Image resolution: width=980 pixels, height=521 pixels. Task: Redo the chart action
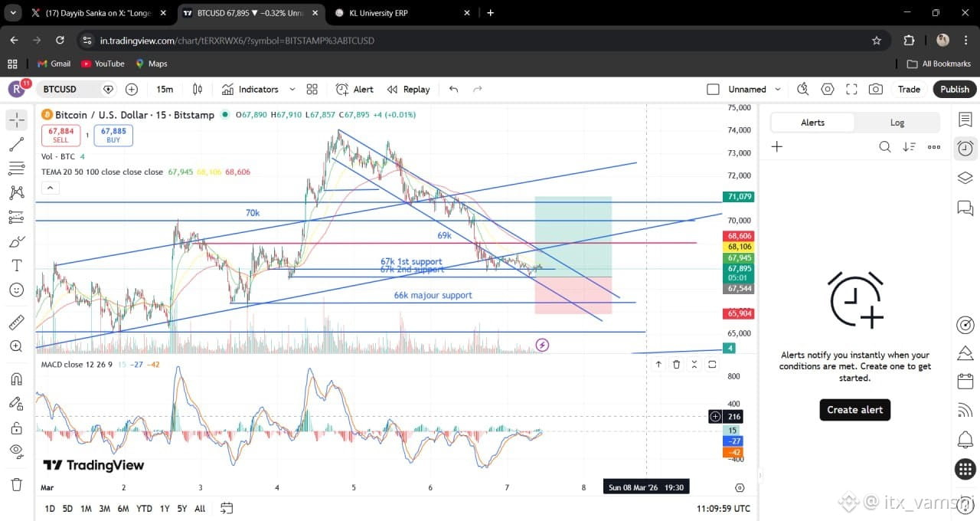pyautogui.click(x=478, y=89)
